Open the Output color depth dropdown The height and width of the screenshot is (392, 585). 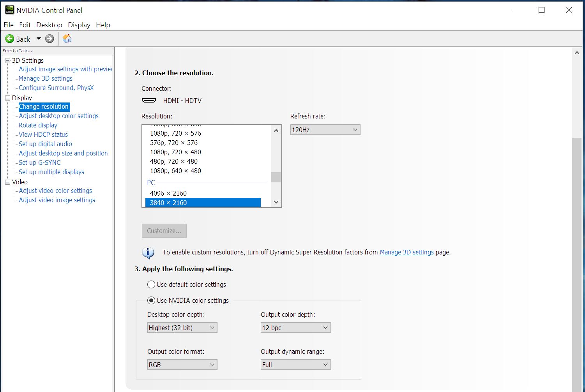295,328
